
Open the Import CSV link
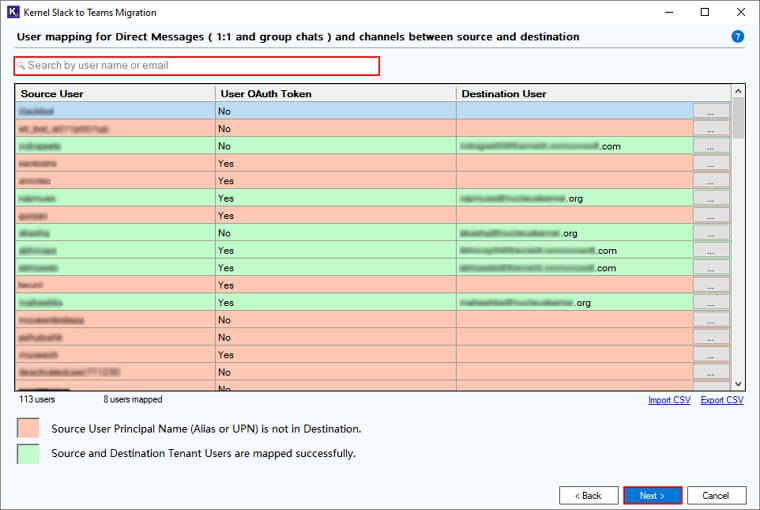tap(669, 400)
